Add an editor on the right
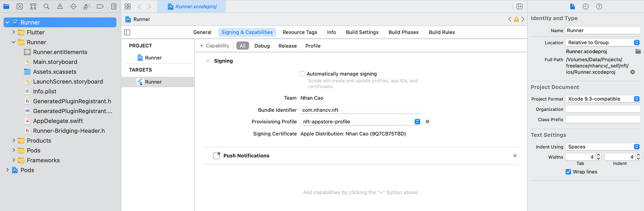This screenshot has height=211, width=644. pos(520,6)
